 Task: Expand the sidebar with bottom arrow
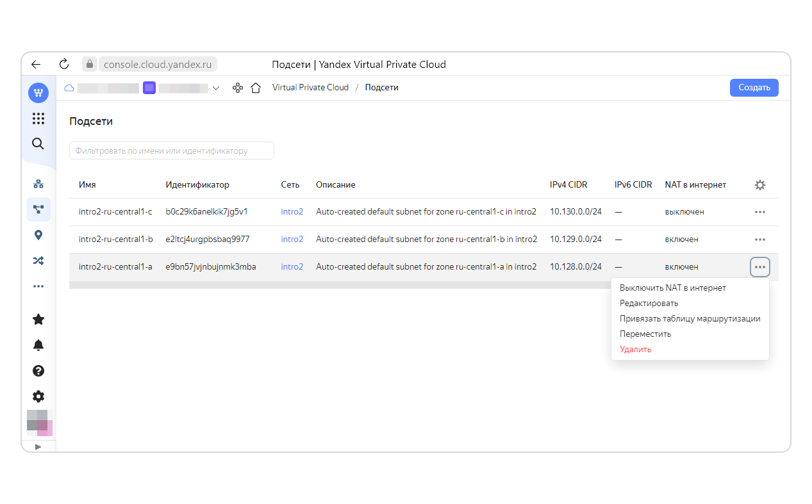(x=38, y=446)
